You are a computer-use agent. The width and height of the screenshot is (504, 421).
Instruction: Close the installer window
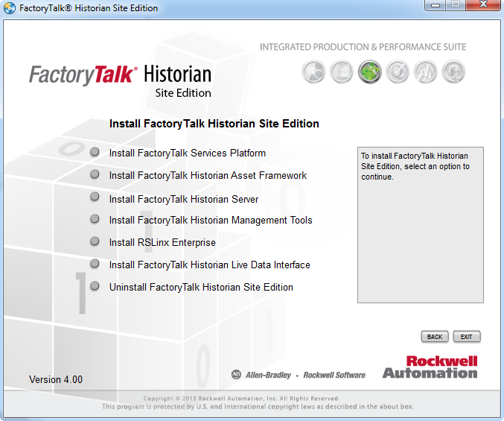click(x=483, y=4)
